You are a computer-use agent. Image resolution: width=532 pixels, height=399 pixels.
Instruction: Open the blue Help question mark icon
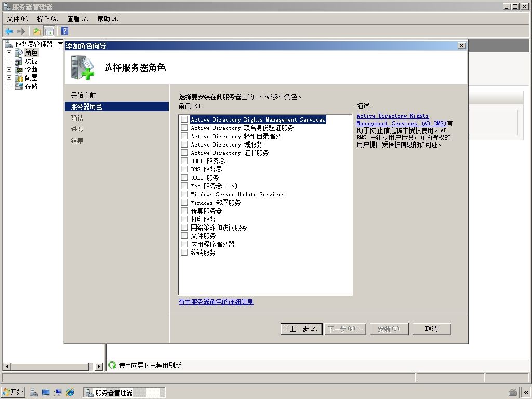click(x=65, y=31)
